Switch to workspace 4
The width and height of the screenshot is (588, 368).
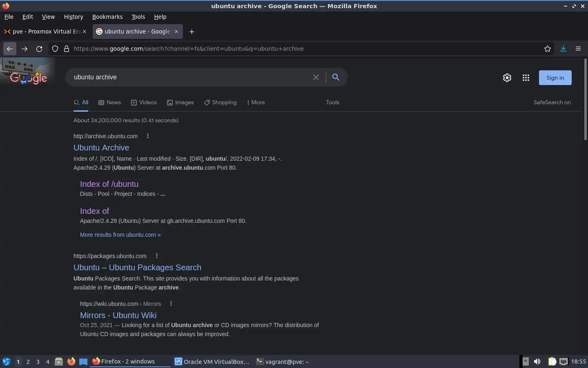tap(48, 361)
